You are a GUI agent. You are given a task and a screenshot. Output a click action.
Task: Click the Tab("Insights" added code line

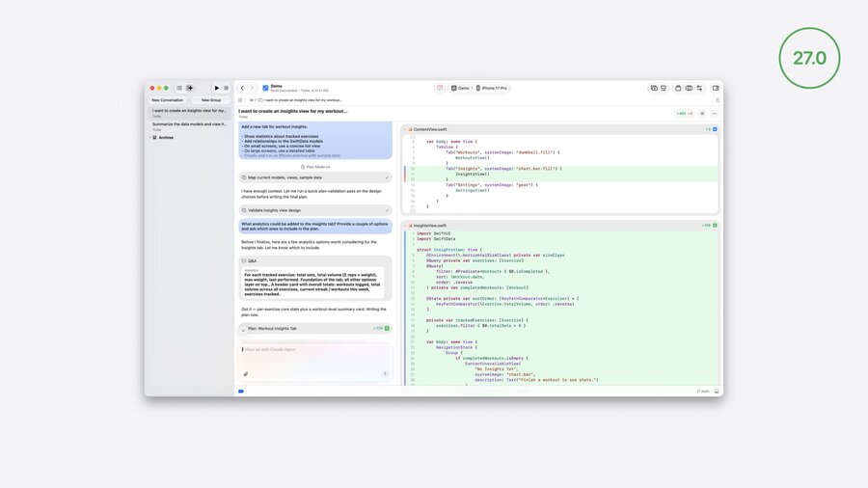coord(503,169)
